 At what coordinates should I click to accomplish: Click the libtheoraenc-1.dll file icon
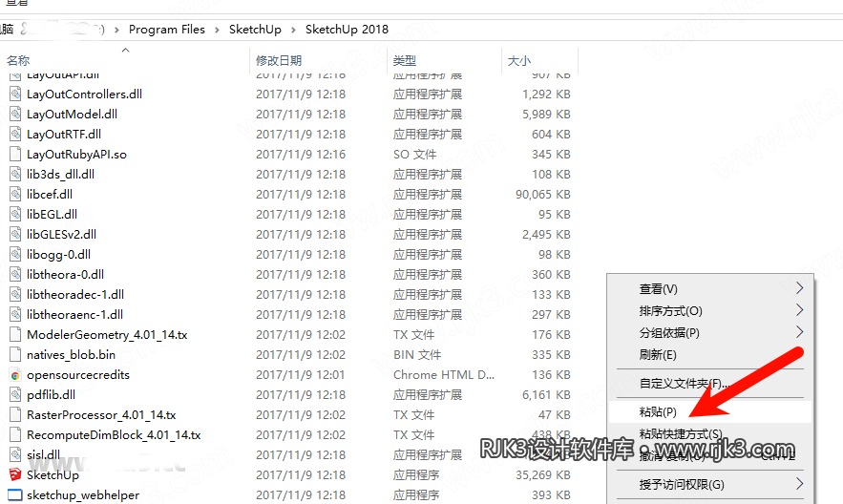point(15,314)
